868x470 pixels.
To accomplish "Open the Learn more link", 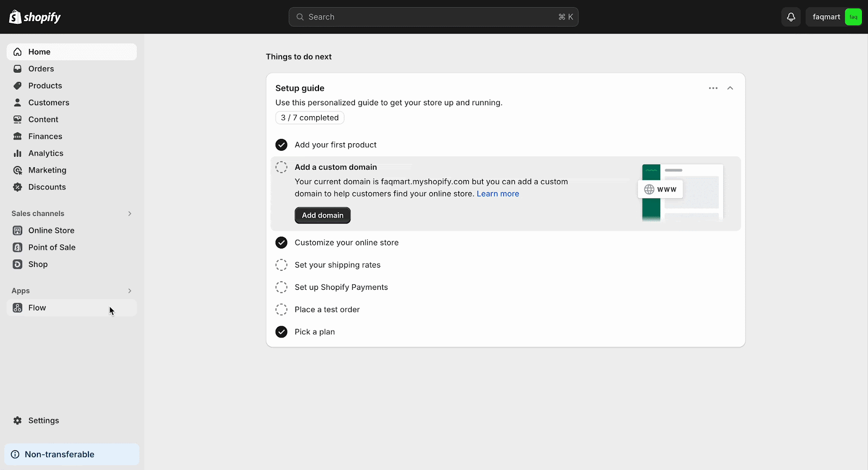I will point(498,194).
